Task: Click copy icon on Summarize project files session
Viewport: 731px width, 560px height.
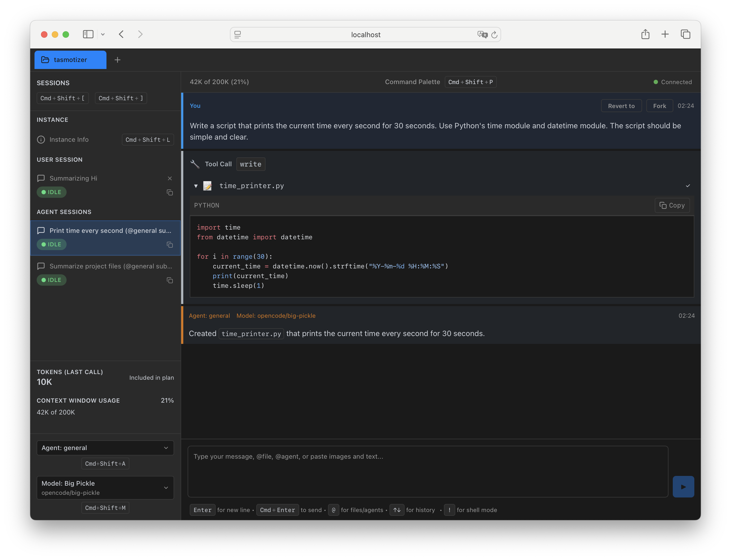Action: (x=170, y=280)
